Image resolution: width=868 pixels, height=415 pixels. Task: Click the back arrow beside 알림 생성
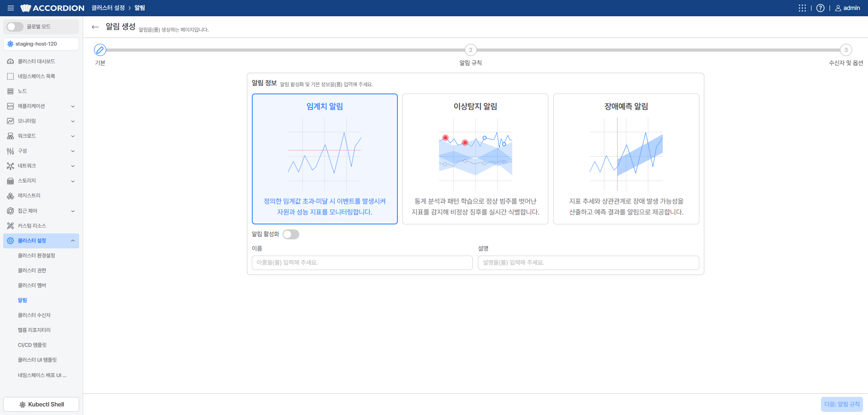pyautogui.click(x=95, y=27)
